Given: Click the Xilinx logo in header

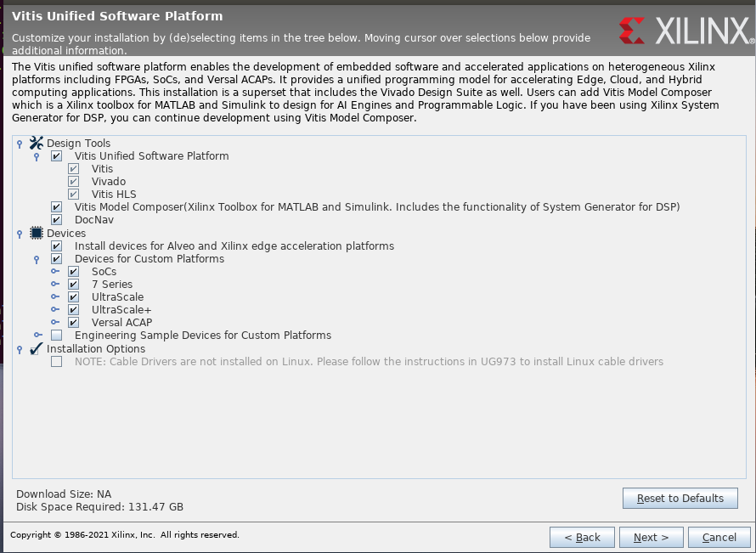Looking at the screenshot, I should pyautogui.click(x=686, y=31).
